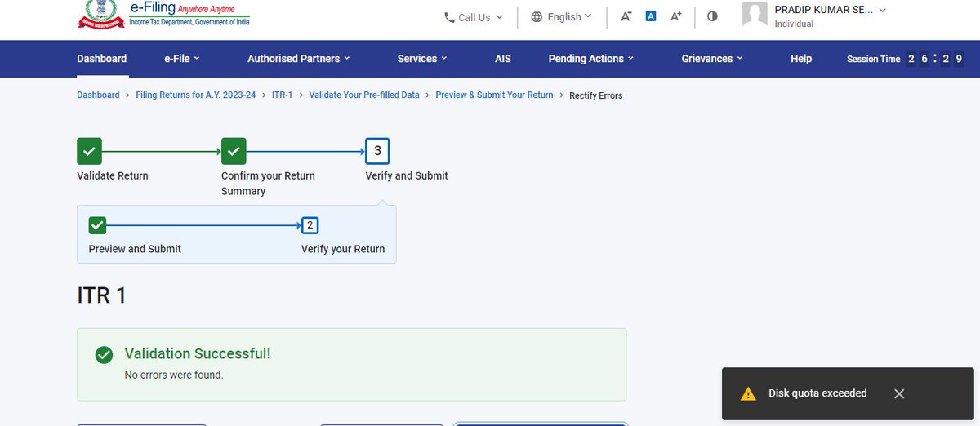
Task: Click the Individual label under user name
Action: (x=794, y=24)
